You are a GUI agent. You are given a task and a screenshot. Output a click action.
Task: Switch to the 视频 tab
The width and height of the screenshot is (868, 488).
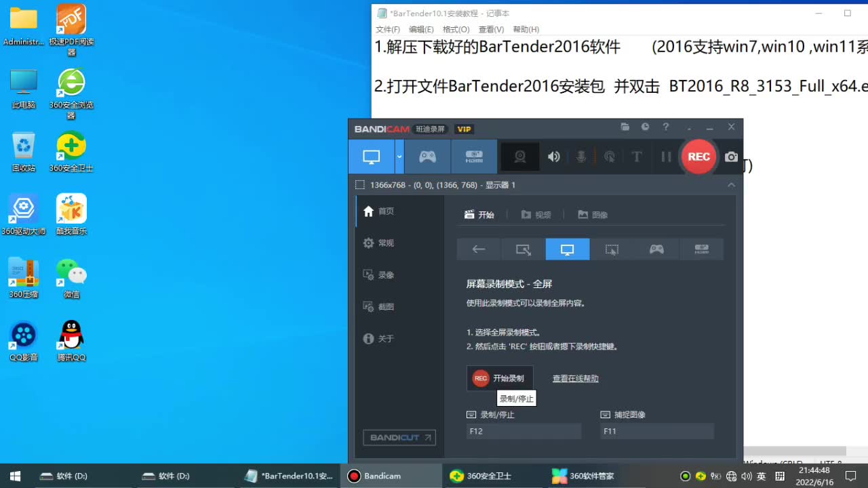[536, 215]
